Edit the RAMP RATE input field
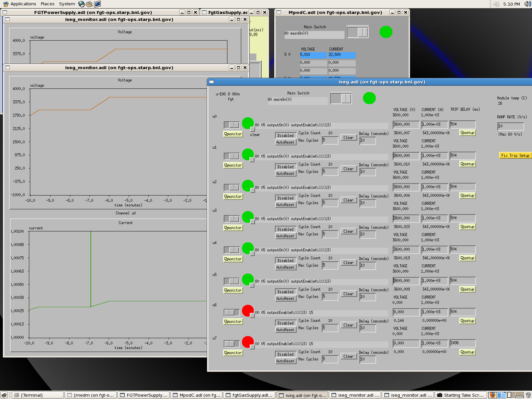 510,126
